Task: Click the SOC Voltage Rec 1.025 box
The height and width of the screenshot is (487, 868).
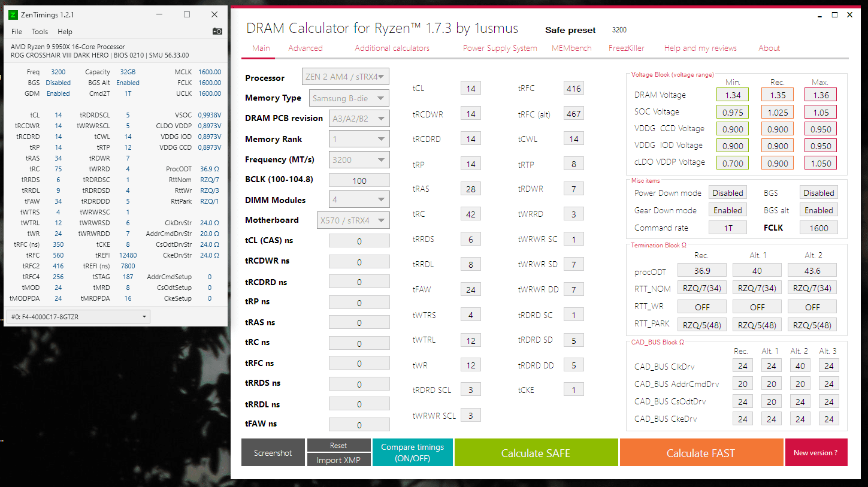Action: [778, 112]
